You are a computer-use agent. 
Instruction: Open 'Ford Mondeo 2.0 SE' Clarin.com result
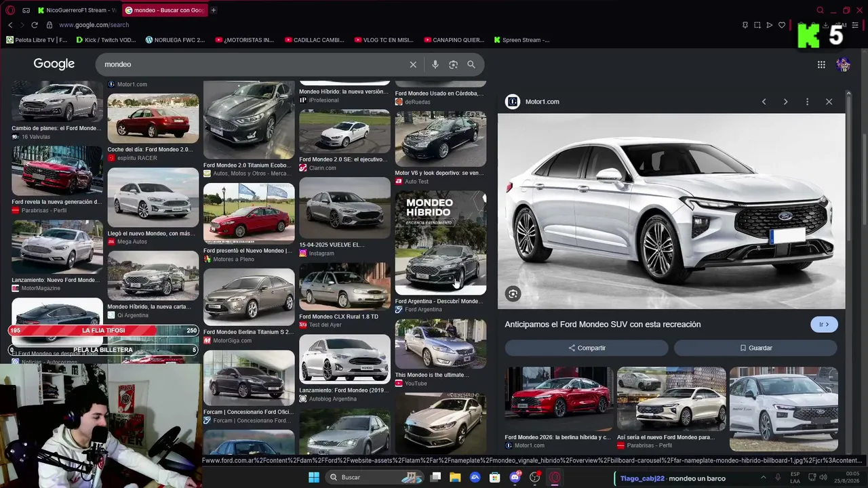pyautogui.click(x=344, y=132)
